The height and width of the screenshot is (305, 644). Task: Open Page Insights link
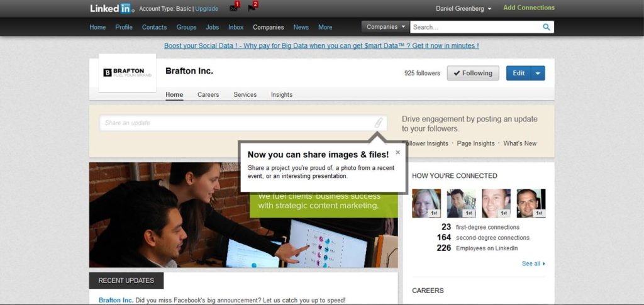(475, 143)
